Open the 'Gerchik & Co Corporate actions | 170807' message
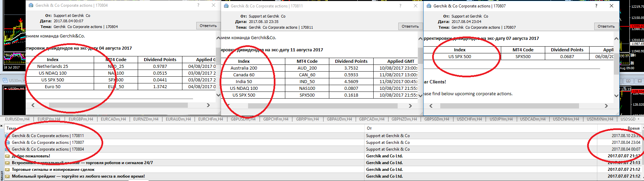The height and width of the screenshot is (181, 644). click(48, 143)
